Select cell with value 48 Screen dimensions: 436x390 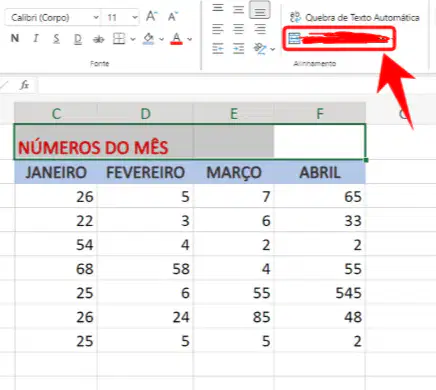click(320, 317)
